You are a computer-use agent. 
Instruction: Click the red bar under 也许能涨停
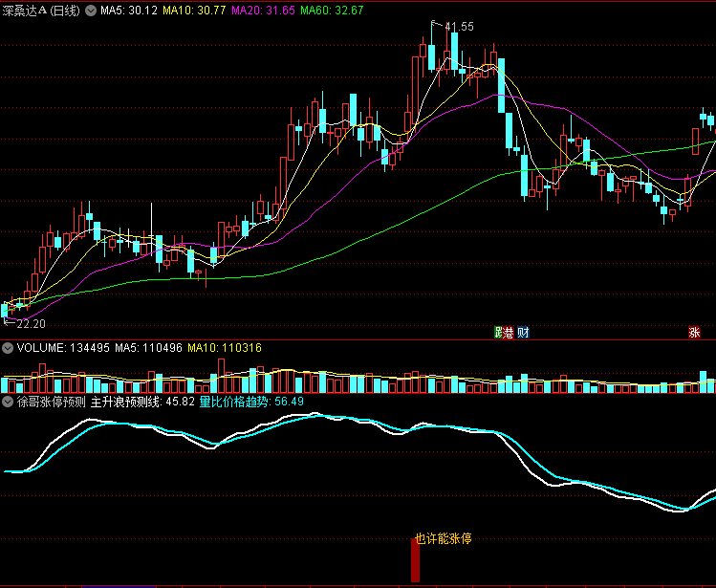[415, 560]
